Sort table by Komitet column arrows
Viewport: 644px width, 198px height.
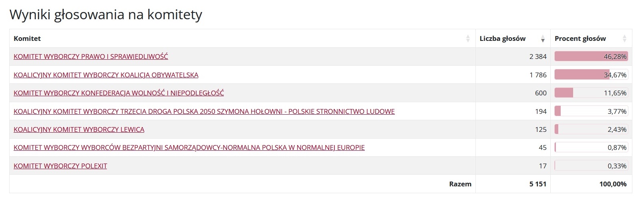coord(468,38)
